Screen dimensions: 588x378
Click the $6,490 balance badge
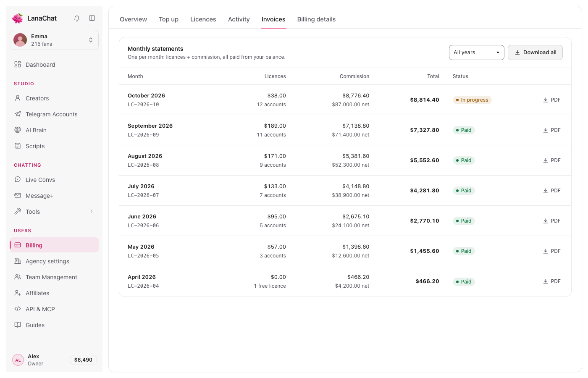[x=83, y=360]
